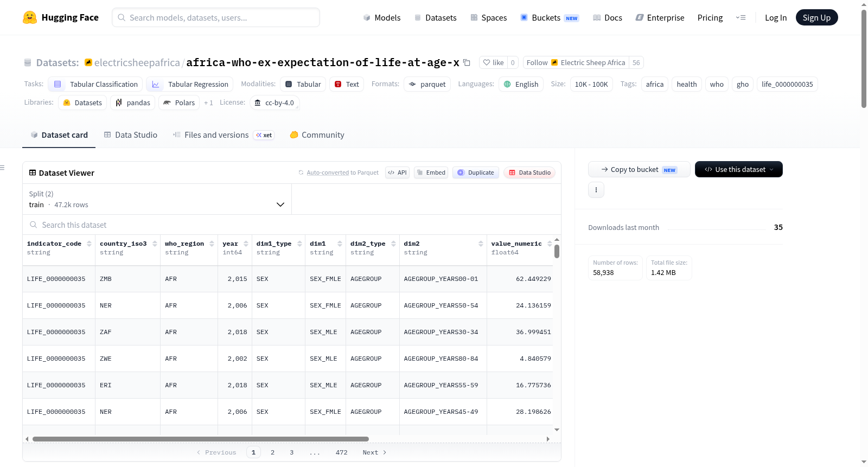
Task: Open Models in the top navigation
Action: tap(382, 17)
